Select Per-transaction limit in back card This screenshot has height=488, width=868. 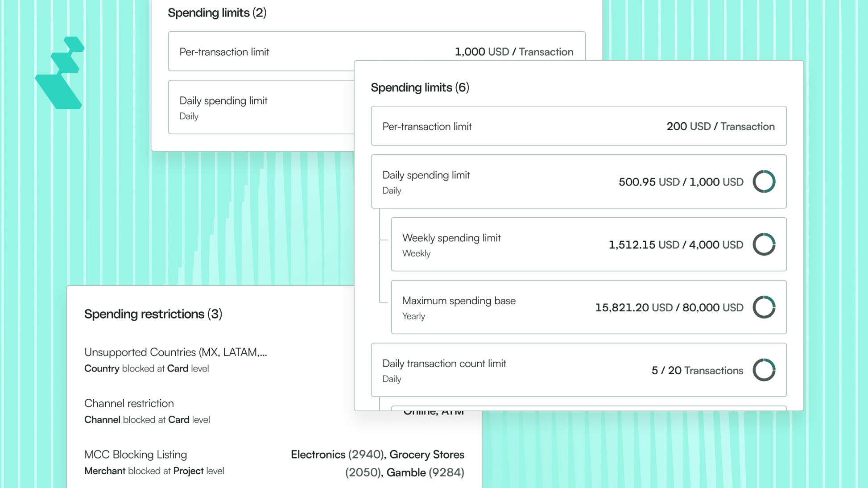[224, 52]
